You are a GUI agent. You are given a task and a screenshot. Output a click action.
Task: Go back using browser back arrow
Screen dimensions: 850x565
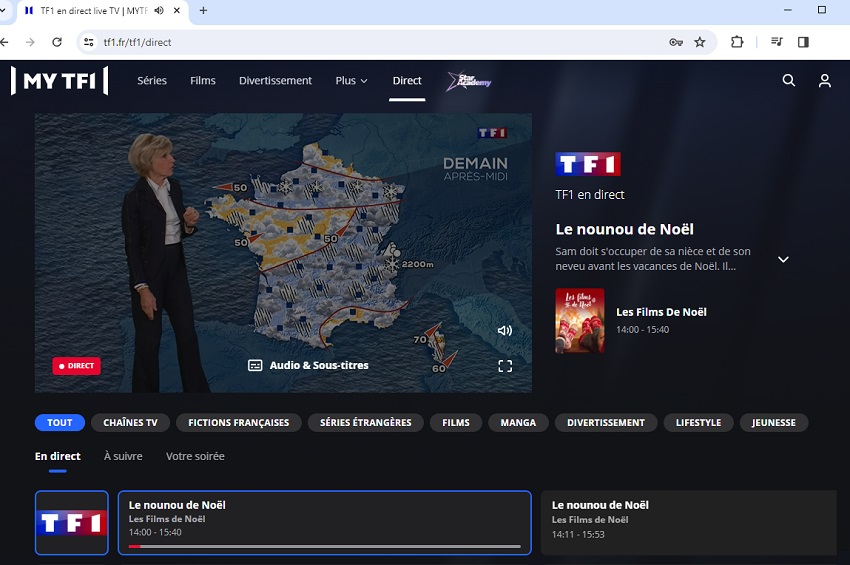tap(4, 42)
